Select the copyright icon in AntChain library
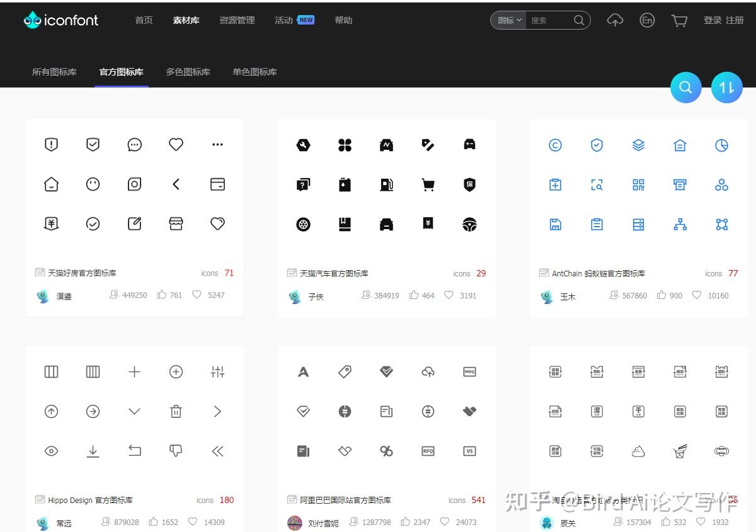This screenshot has width=756, height=532. coord(555,145)
